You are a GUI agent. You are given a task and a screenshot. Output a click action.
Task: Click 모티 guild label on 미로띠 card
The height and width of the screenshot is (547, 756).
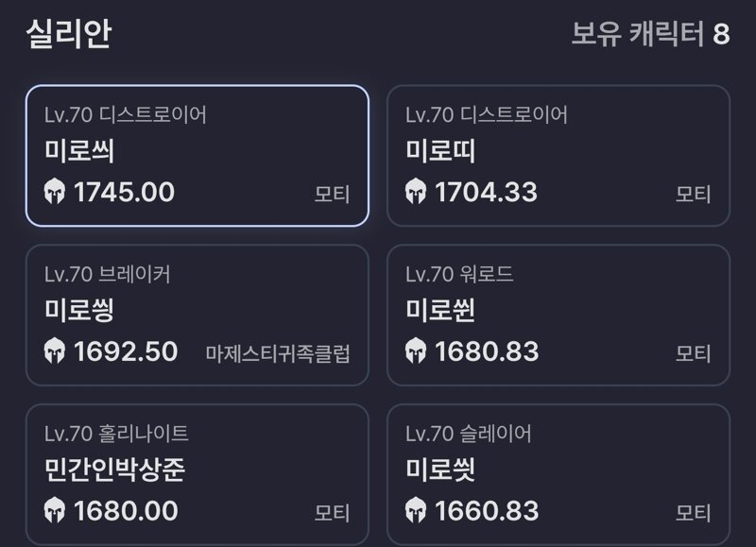(694, 195)
